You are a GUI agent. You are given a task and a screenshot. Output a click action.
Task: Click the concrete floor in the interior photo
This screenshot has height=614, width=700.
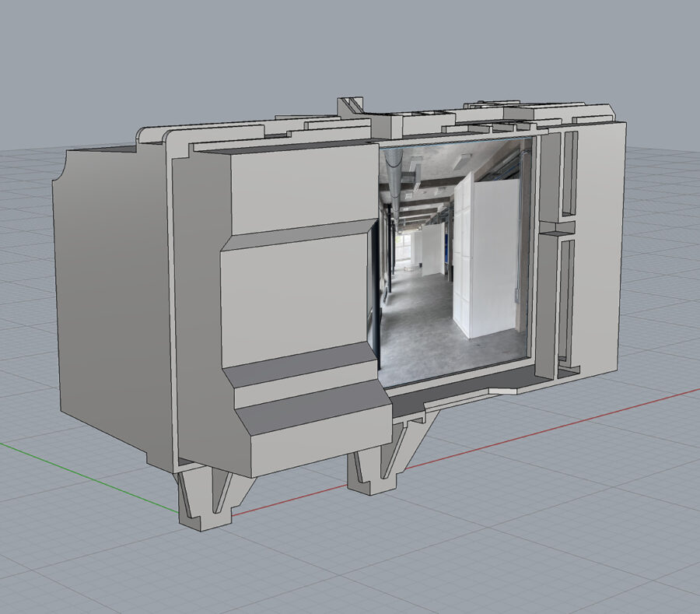click(x=436, y=342)
